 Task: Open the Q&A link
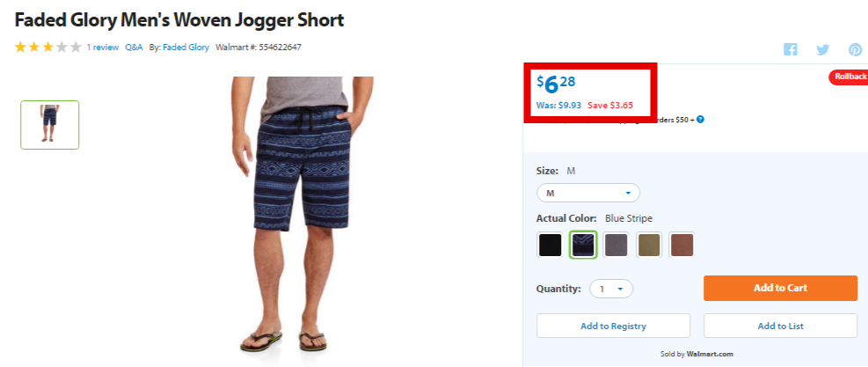point(134,48)
